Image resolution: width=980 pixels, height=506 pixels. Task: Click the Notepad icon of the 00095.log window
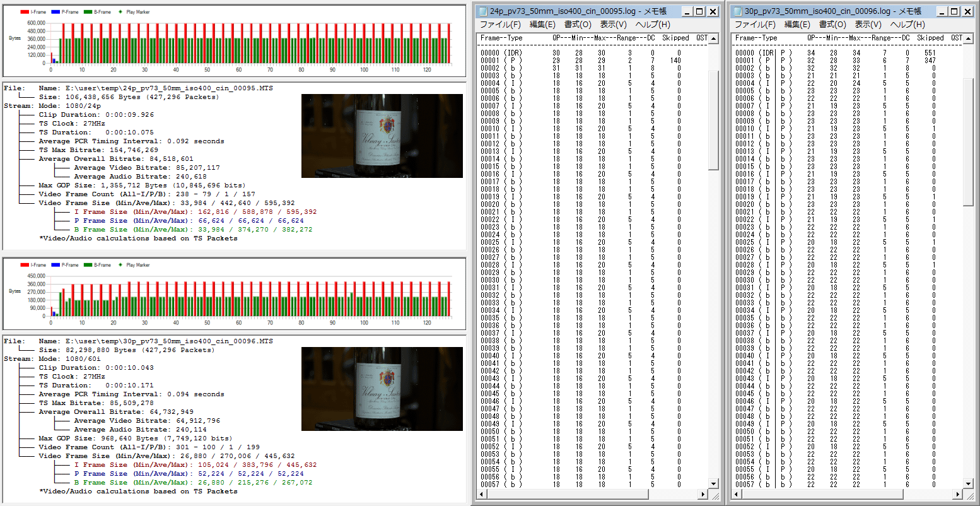click(x=482, y=11)
